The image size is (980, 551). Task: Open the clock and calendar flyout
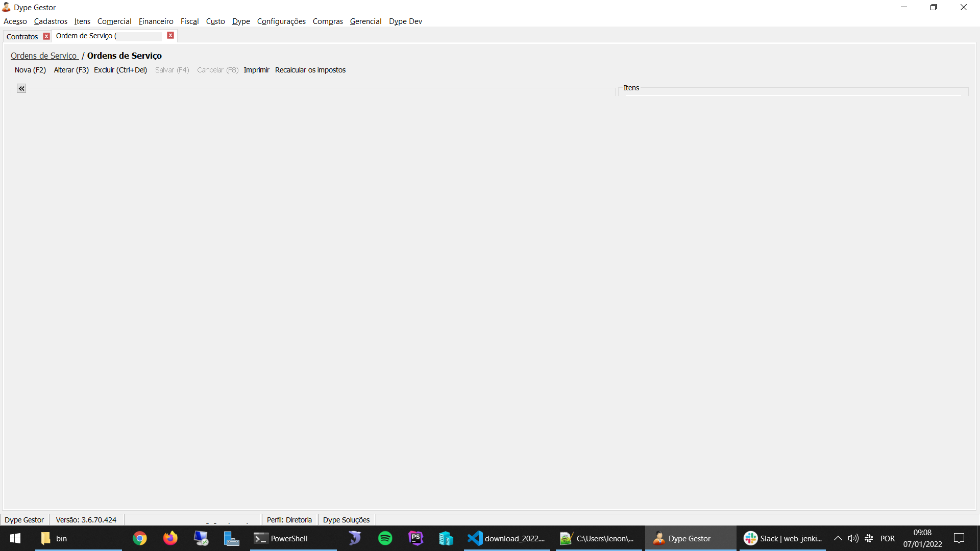tap(923, 538)
